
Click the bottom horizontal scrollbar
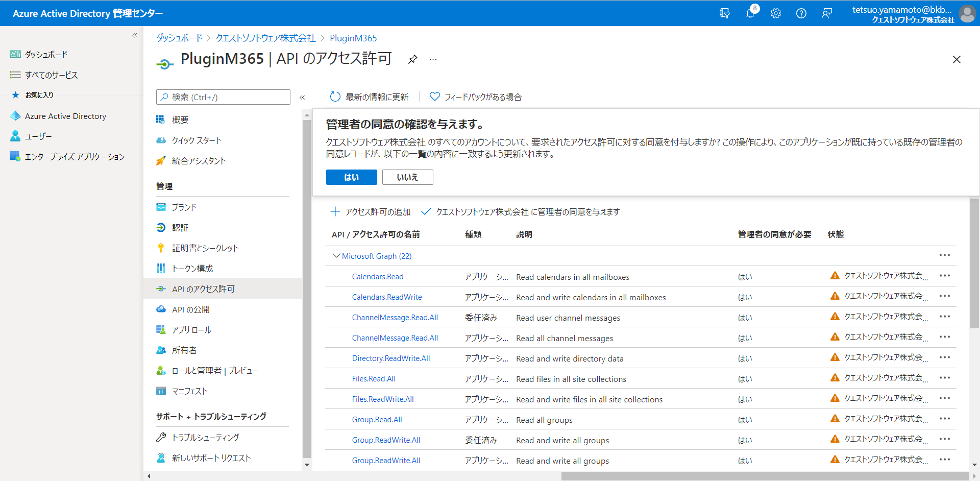(x=765, y=476)
